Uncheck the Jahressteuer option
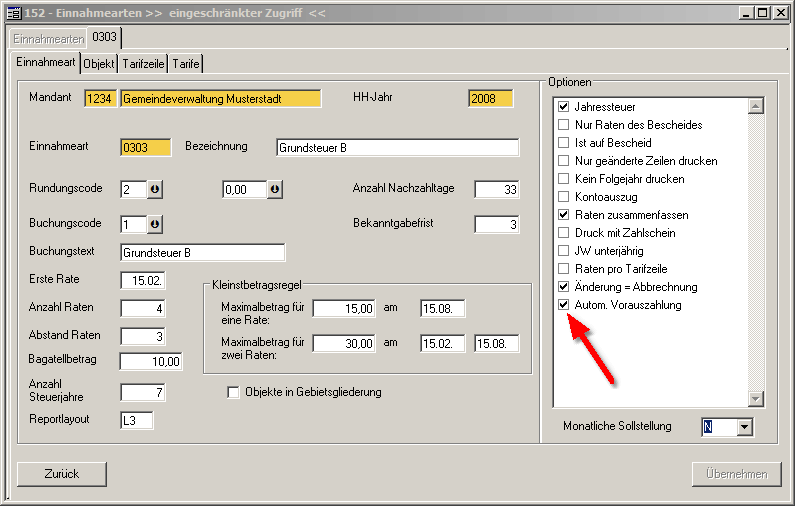The height and width of the screenshot is (506, 795). tap(564, 107)
